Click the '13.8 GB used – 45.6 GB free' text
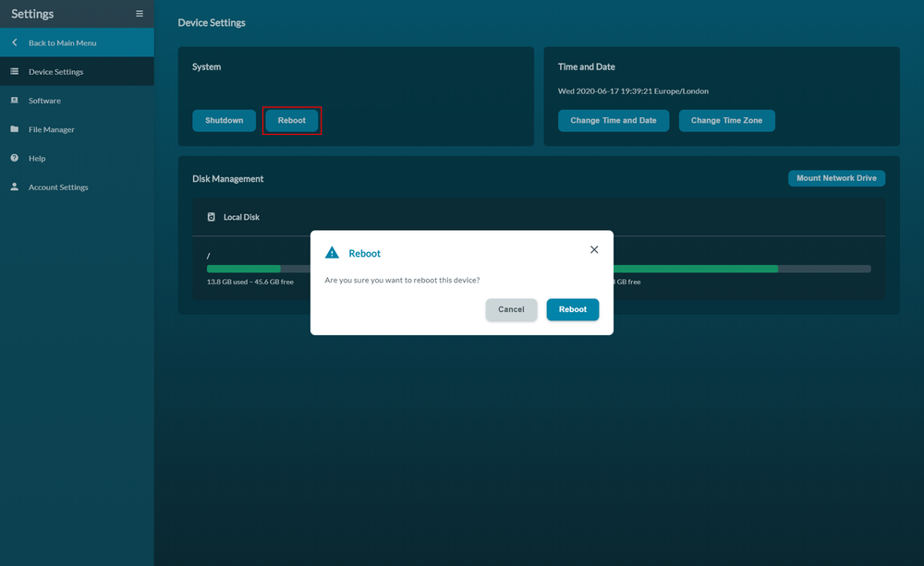 pos(249,283)
